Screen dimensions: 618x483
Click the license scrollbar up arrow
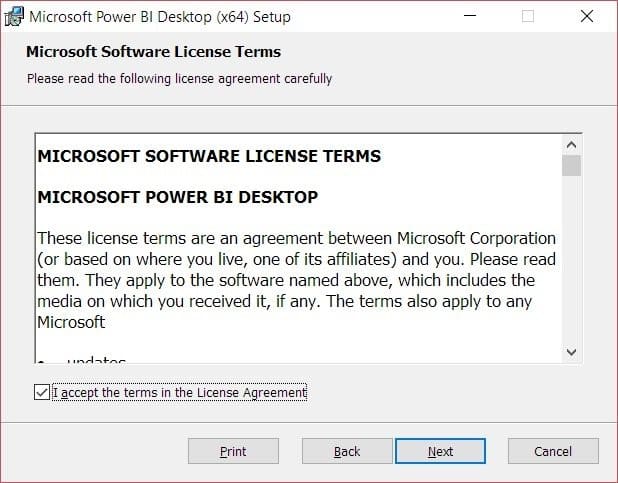tap(571, 145)
